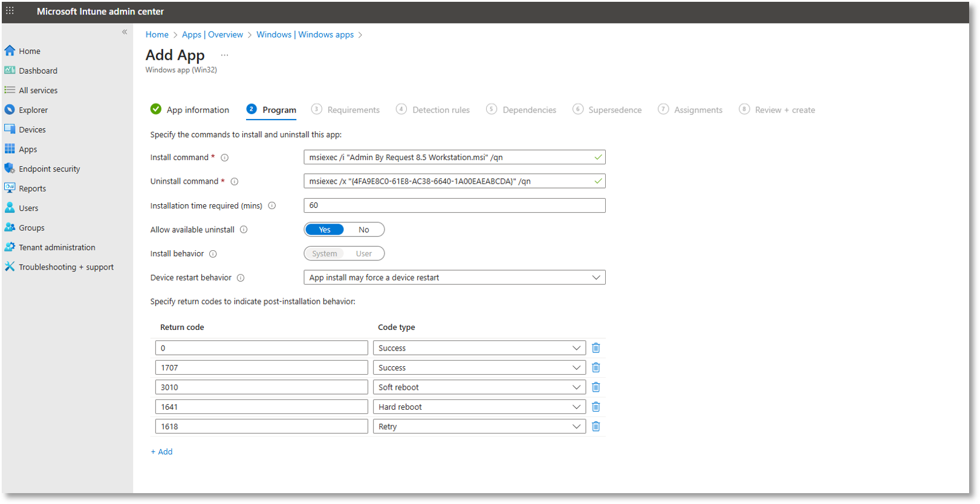Click the Microsoft Intune admin center title

coord(100,11)
